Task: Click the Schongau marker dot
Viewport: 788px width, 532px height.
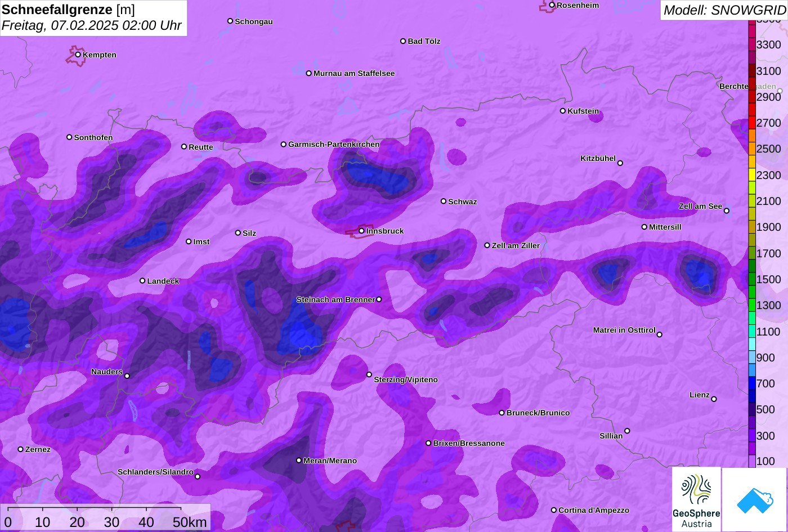Action: pyautogui.click(x=230, y=21)
